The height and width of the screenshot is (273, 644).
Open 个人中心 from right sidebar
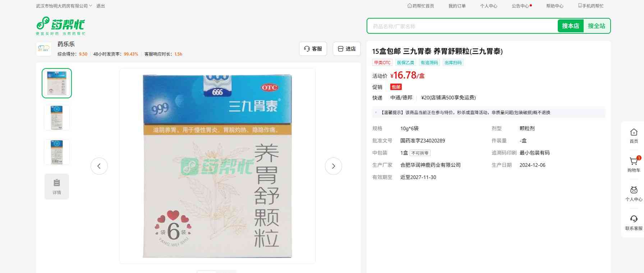pyautogui.click(x=634, y=194)
